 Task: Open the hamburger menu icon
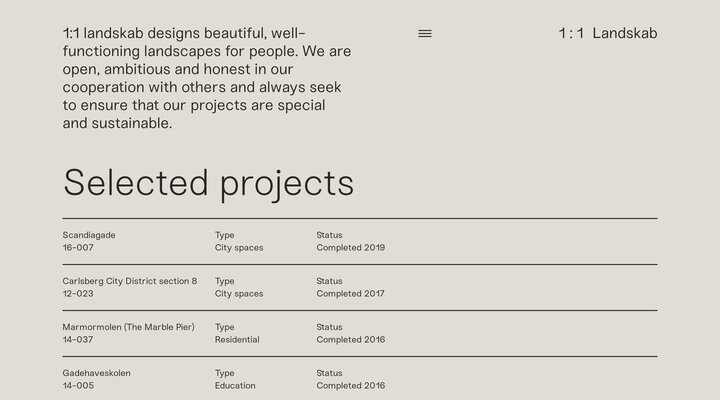pos(425,34)
